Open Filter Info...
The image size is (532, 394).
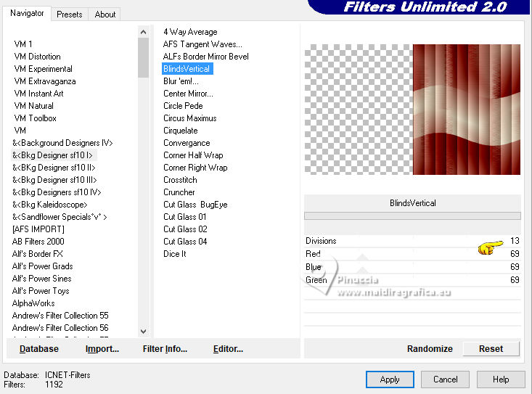[165, 348]
